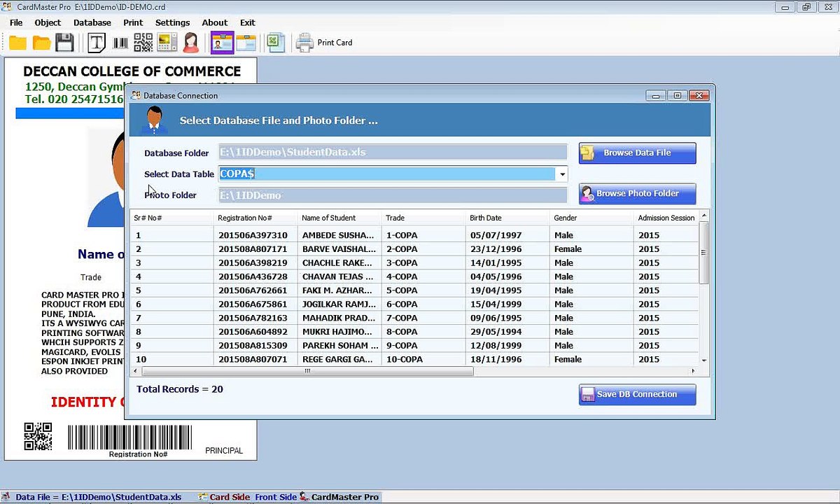
Task: Click the Trade column header
Action: [423, 218]
